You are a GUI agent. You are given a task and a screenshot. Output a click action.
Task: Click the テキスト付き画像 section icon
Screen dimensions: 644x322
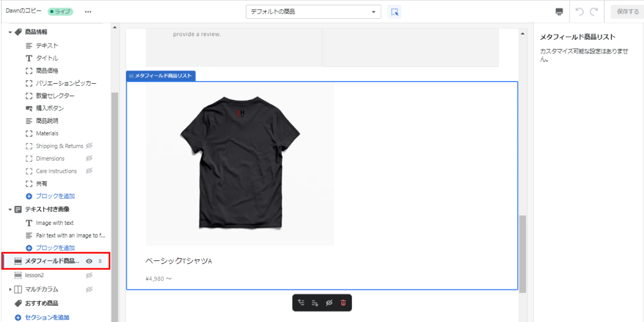pyautogui.click(x=18, y=209)
